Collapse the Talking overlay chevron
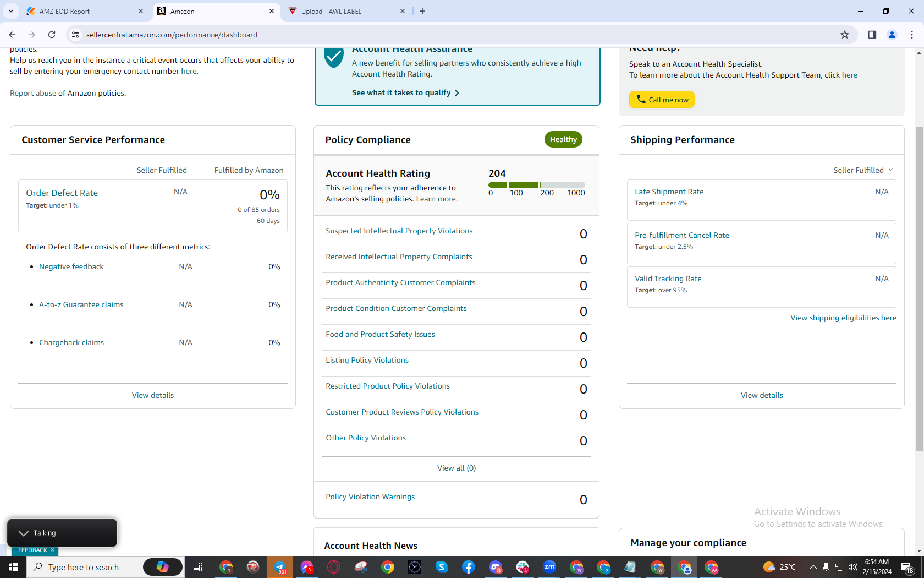This screenshot has width=924, height=578. click(x=23, y=533)
